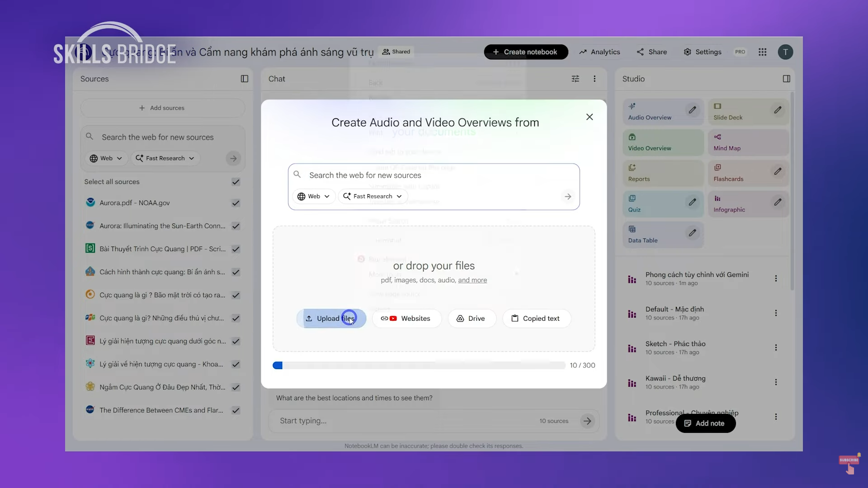The height and width of the screenshot is (488, 868).
Task: Uncheck The Difference Between CMEs source
Action: [x=236, y=410]
